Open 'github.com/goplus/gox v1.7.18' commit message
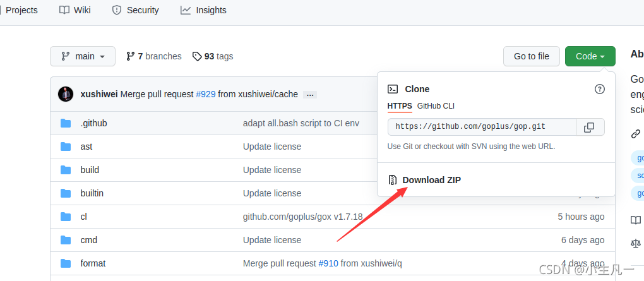Viewport: 644px width, 281px height. 302,217
